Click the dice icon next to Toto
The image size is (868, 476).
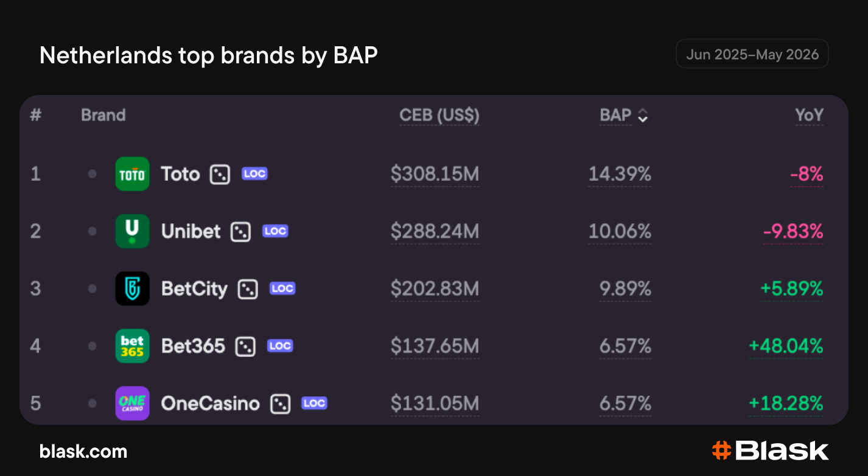coord(220,175)
